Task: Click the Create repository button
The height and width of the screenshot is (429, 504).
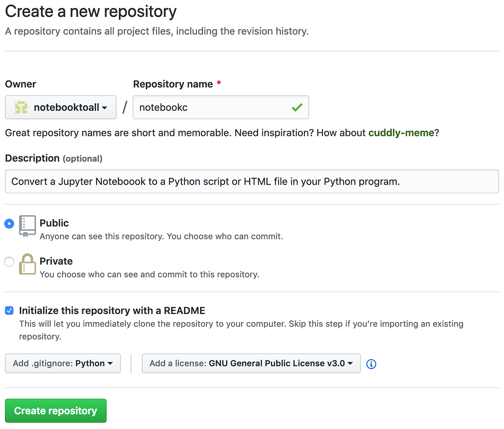Action: coord(56,411)
